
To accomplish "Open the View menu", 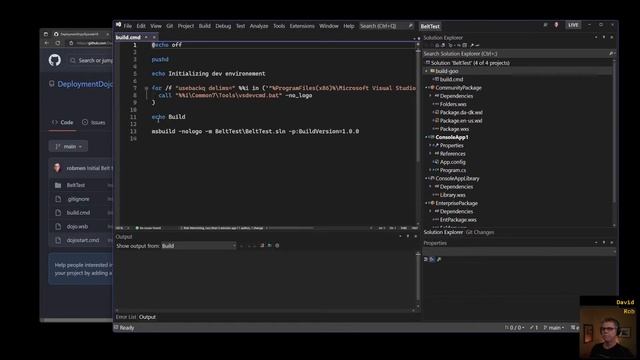I will coord(156,26).
